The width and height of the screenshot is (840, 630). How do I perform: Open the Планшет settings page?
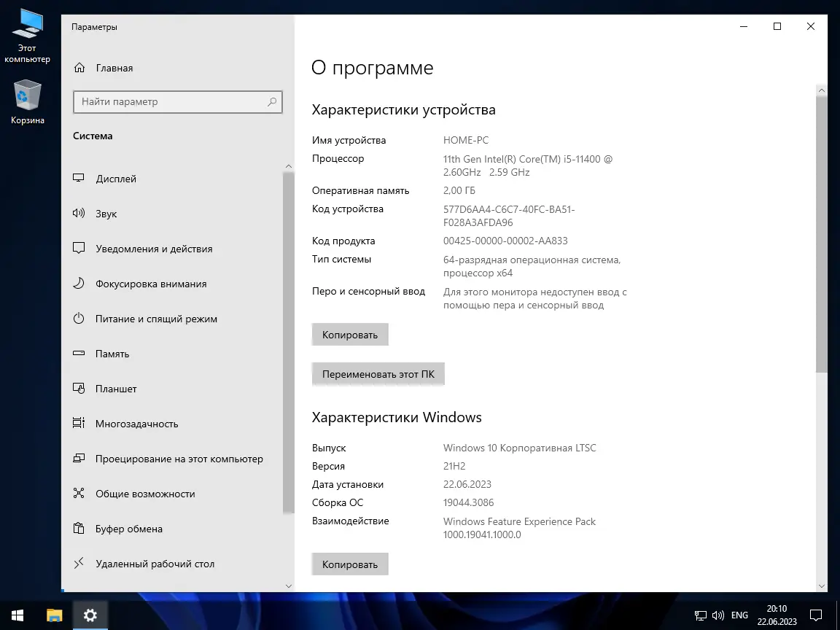(115, 389)
